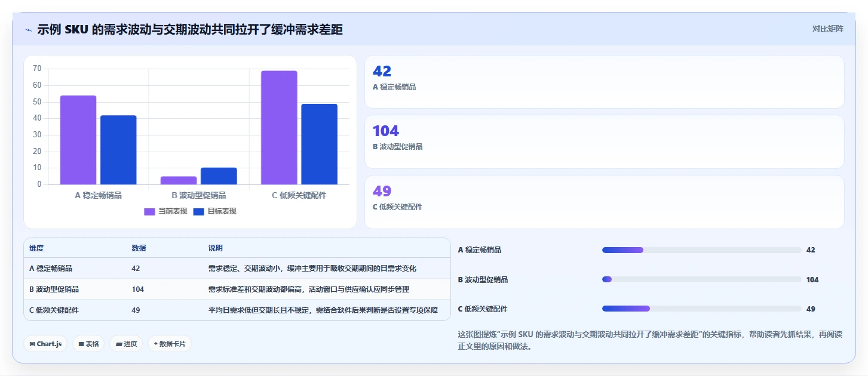
Task: Click the description starting 平均日需求低但交期长
Action: (323, 310)
